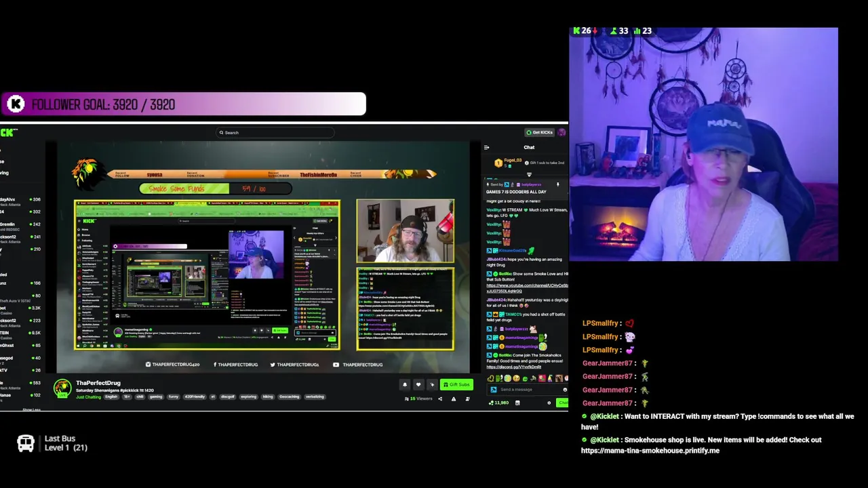This screenshot has width=868, height=488.
Task: Expand the chat leaderboard drop arrow
Action: point(529,175)
